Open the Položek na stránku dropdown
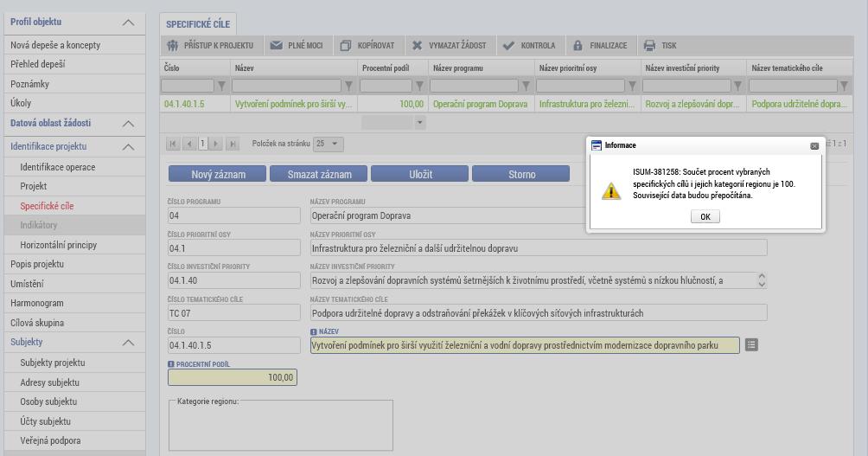Screen dimensions: 868x456 (x=329, y=144)
